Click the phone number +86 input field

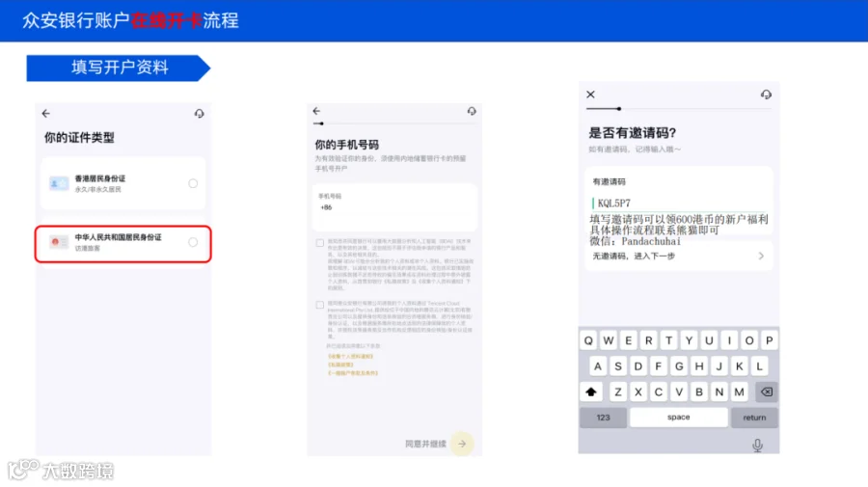[x=394, y=207]
